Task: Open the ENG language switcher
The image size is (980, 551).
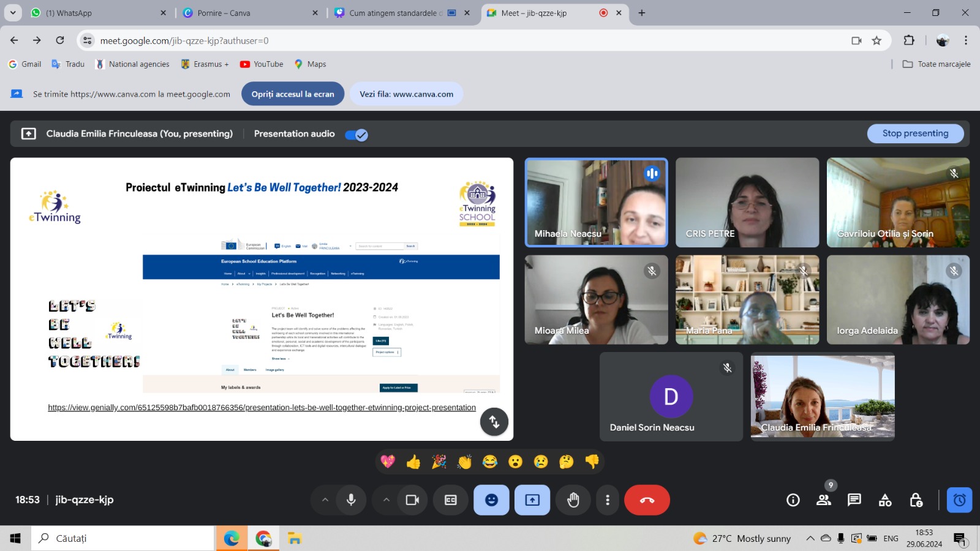Action: [891, 539]
